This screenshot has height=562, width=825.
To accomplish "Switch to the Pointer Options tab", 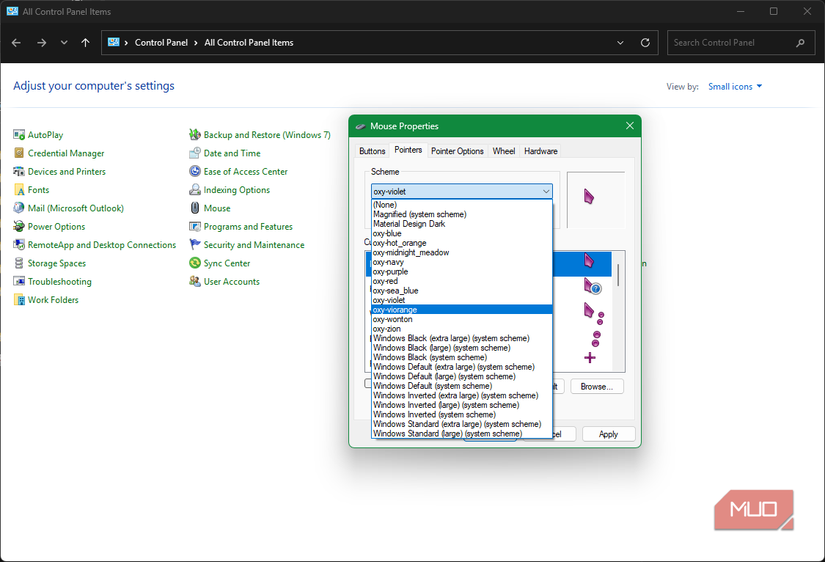I will coord(457,151).
